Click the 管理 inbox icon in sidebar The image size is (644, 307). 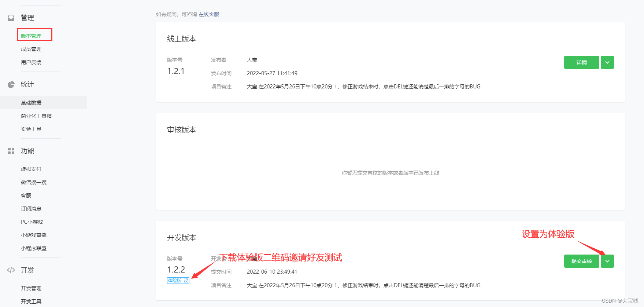coord(11,18)
